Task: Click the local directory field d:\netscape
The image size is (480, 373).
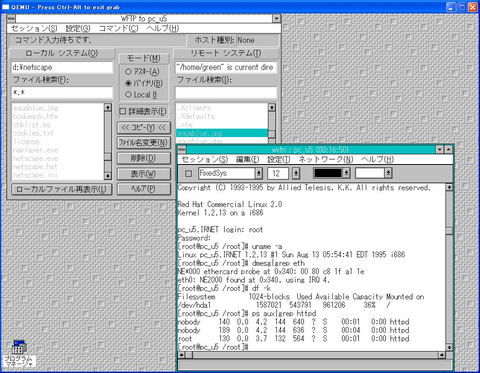Action: pos(62,67)
